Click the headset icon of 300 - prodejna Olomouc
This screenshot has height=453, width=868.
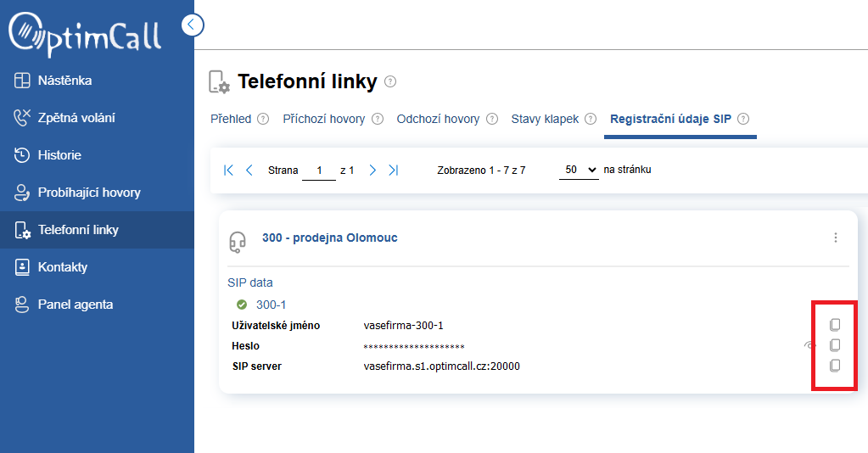click(x=238, y=241)
